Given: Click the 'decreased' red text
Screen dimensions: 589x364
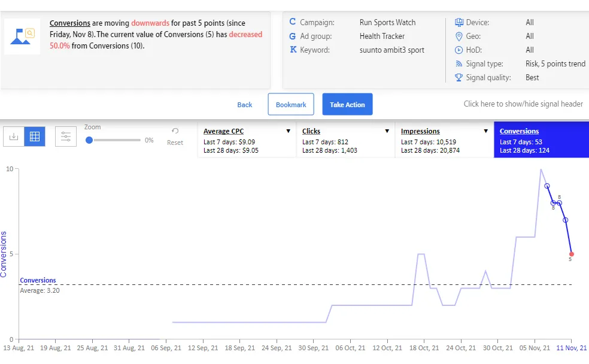Looking at the screenshot, I should tap(245, 34).
